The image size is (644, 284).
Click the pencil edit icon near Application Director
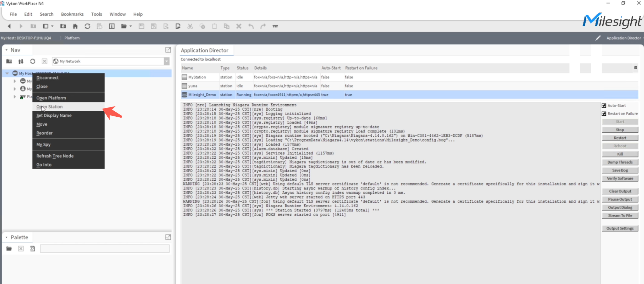click(598, 38)
